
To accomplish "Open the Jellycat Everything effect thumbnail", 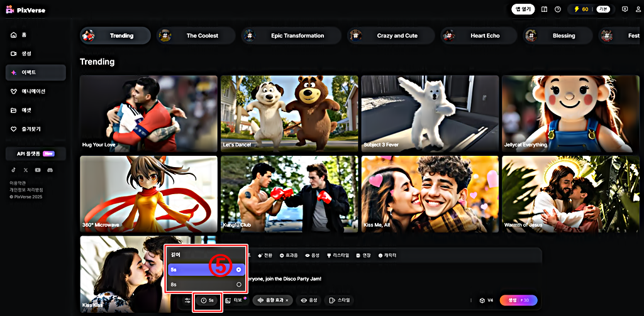I will tap(570, 114).
